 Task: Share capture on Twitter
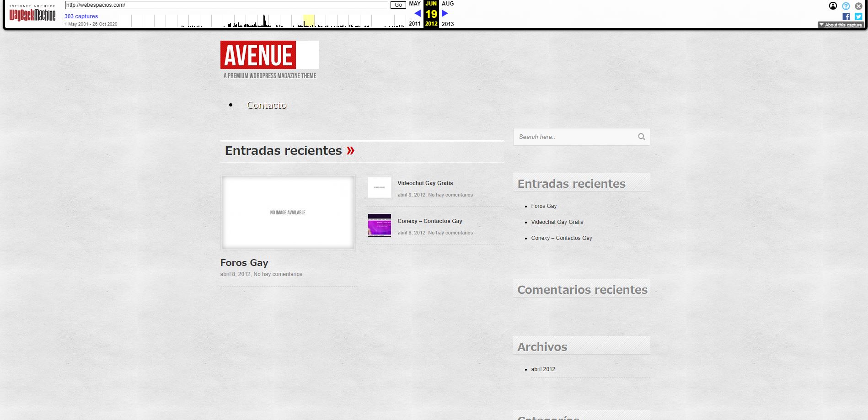tap(858, 16)
